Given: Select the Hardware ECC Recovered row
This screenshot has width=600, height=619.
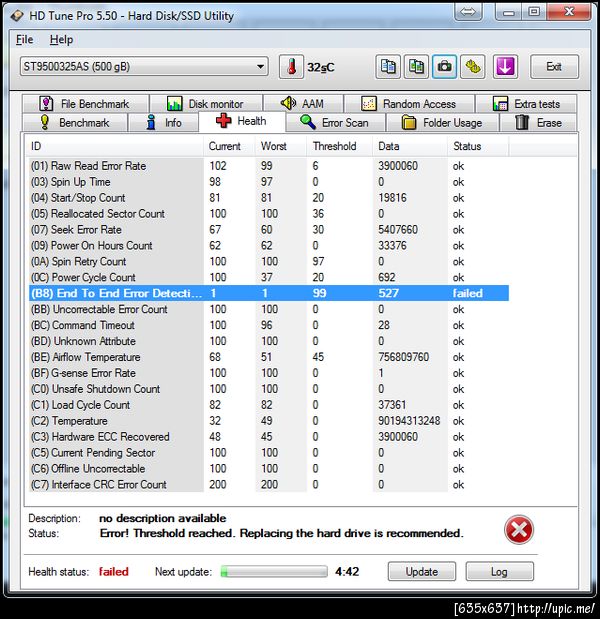Looking at the screenshot, I should coord(269,437).
